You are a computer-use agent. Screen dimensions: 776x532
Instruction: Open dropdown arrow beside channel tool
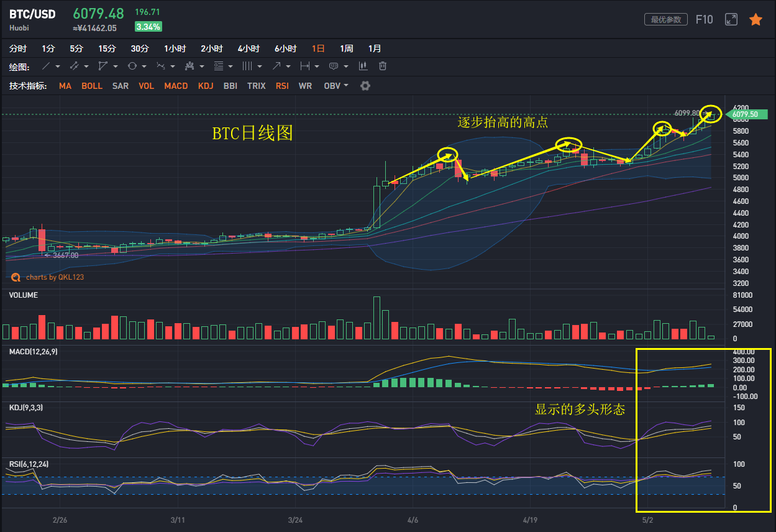(86, 66)
